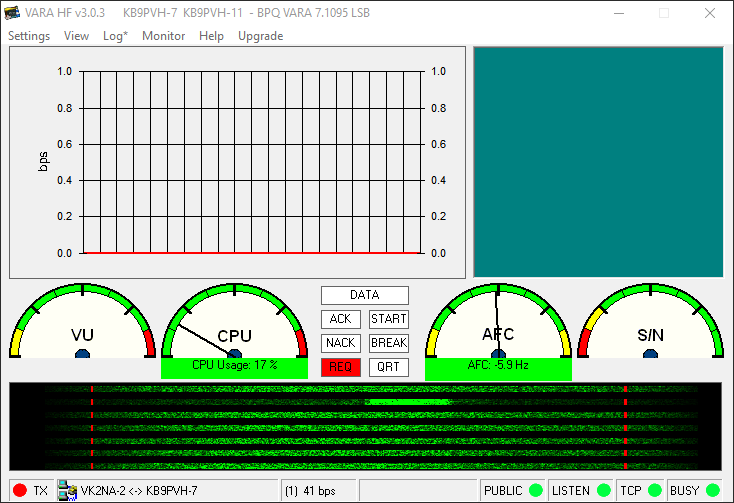The height and width of the screenshot is (503, 734).
Task: Open the Upgrade menu
Action: (260, 36)
